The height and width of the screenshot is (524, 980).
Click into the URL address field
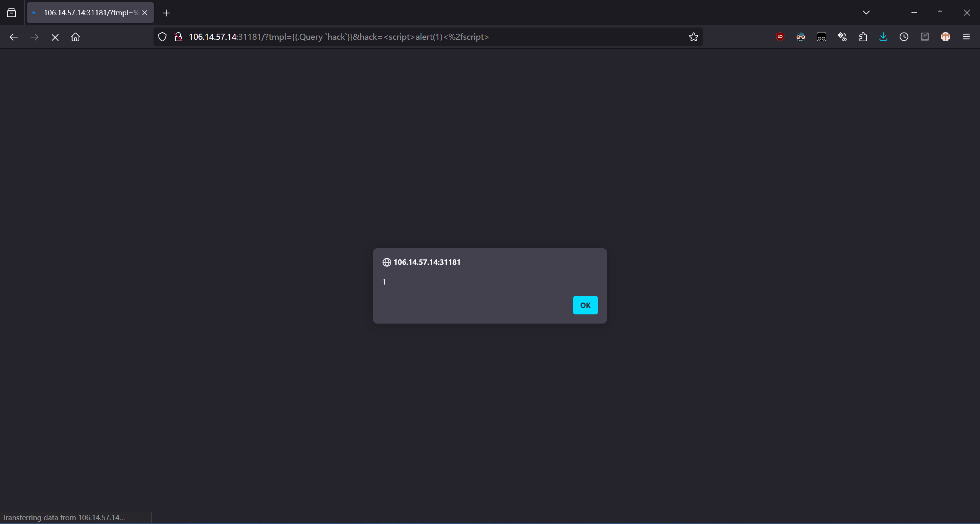(421, 37)
